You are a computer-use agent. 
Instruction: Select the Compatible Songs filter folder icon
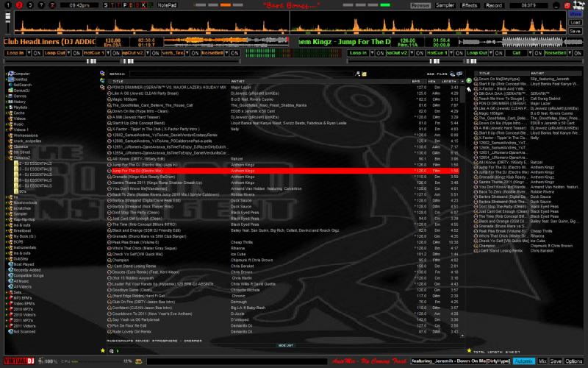point(11,275)
